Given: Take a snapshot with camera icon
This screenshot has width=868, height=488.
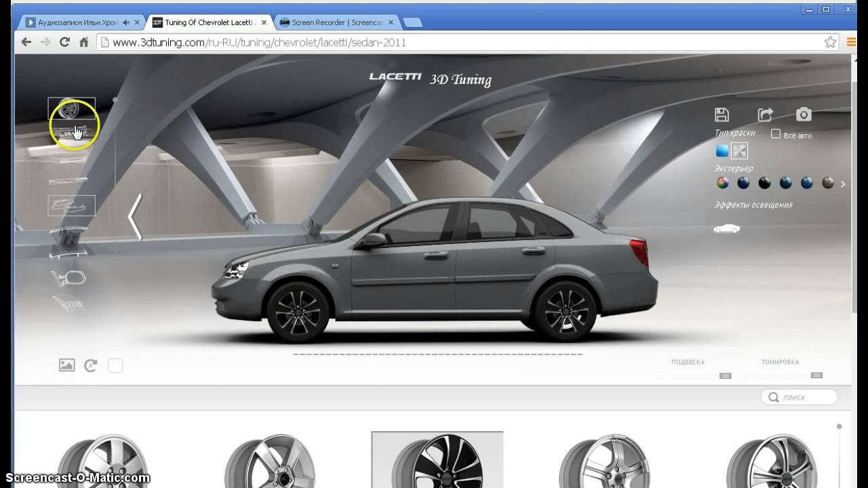Looking at the screenshot, I should click(x=804, y=115).
